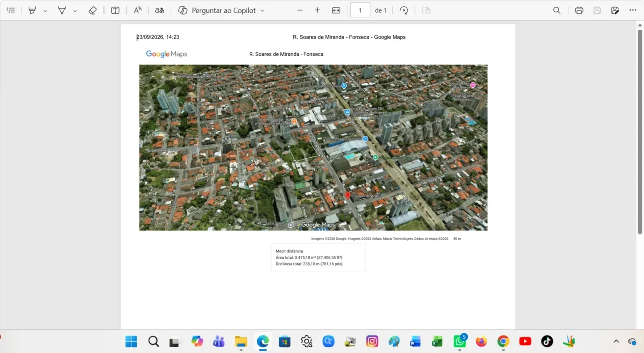This screenshot has height=353, width=644.
Task: Open the PDF search tool
Action: pos(557,10)
